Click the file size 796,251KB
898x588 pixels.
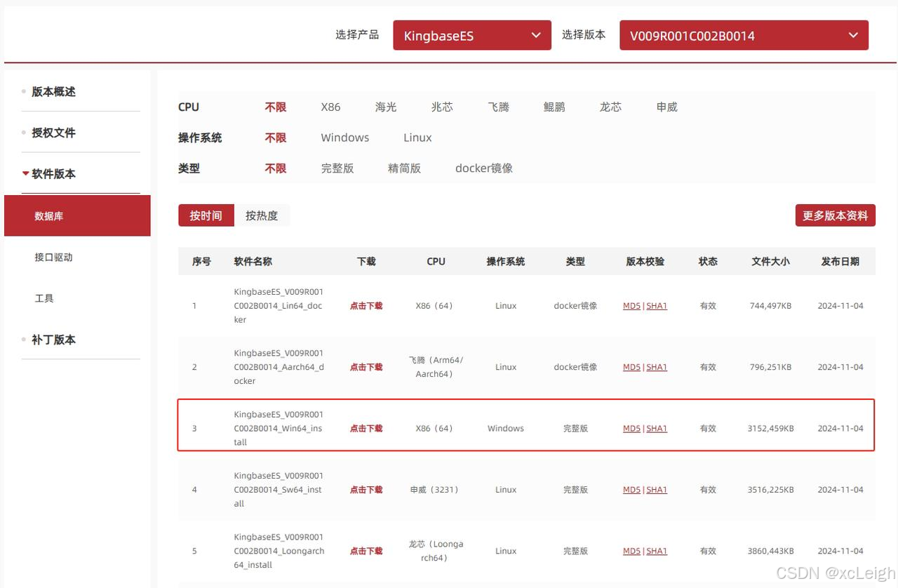[x=770, y=367]
